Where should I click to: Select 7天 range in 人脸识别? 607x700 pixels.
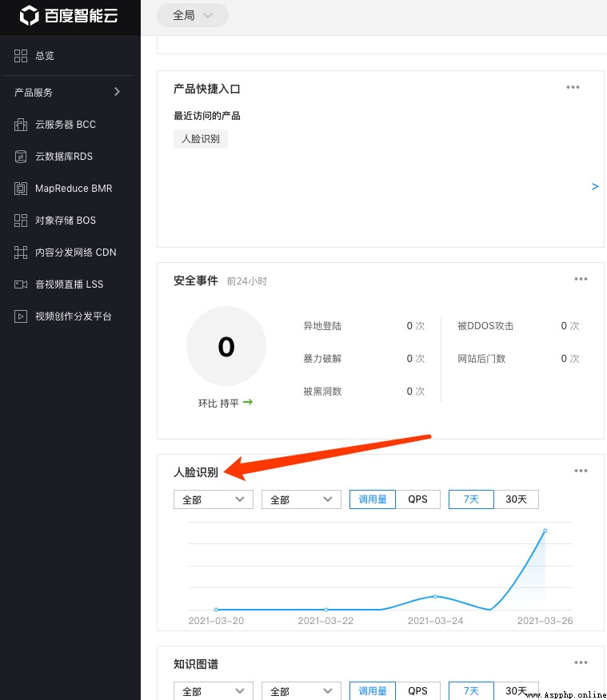[x=471, y=499]
